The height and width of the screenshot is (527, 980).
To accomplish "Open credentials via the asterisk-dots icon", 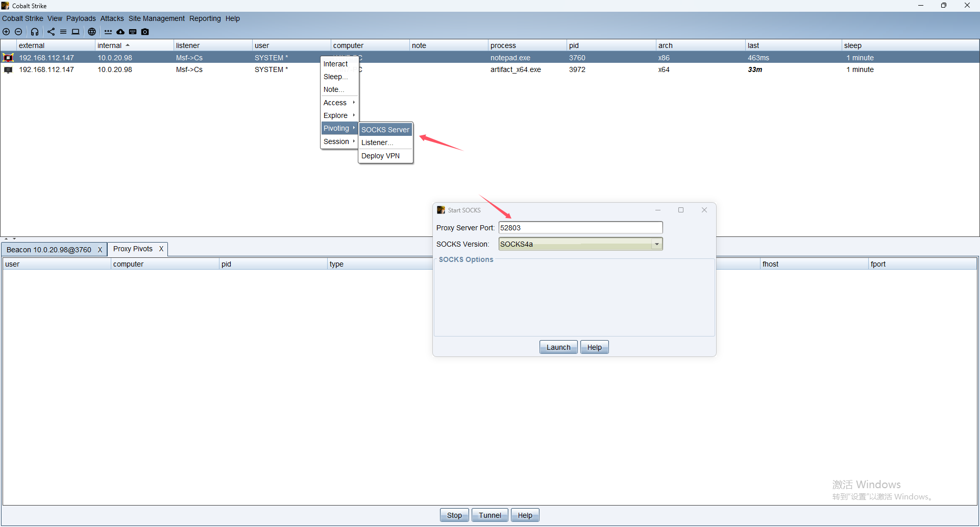I will (x=108, y=32).
